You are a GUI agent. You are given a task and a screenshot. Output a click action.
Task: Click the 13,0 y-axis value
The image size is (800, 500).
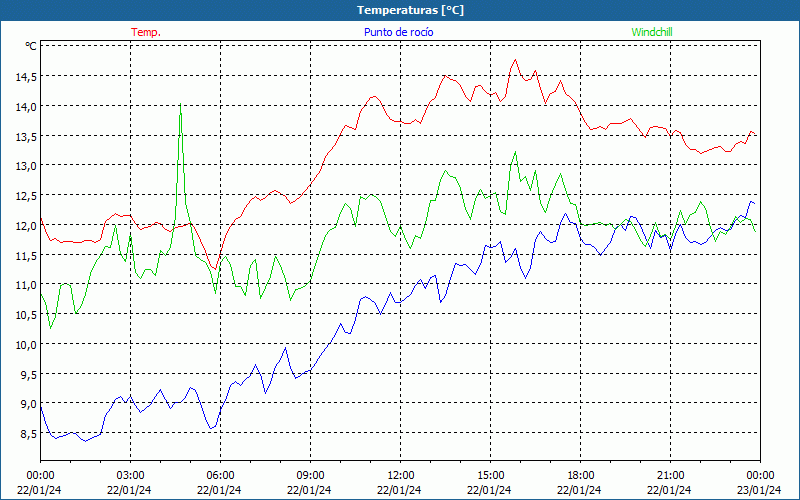[x=26, y=166]
